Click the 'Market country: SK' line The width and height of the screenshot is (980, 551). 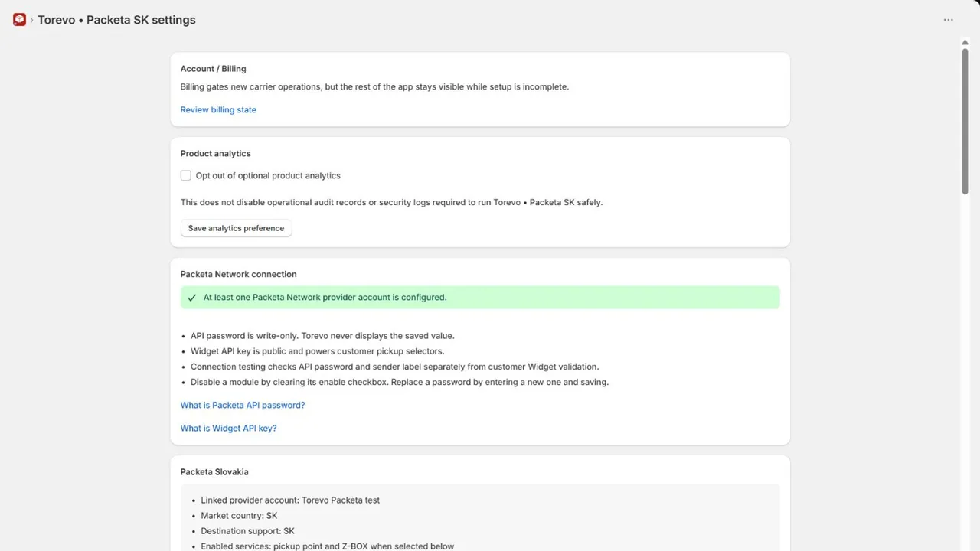coord(239,516)
